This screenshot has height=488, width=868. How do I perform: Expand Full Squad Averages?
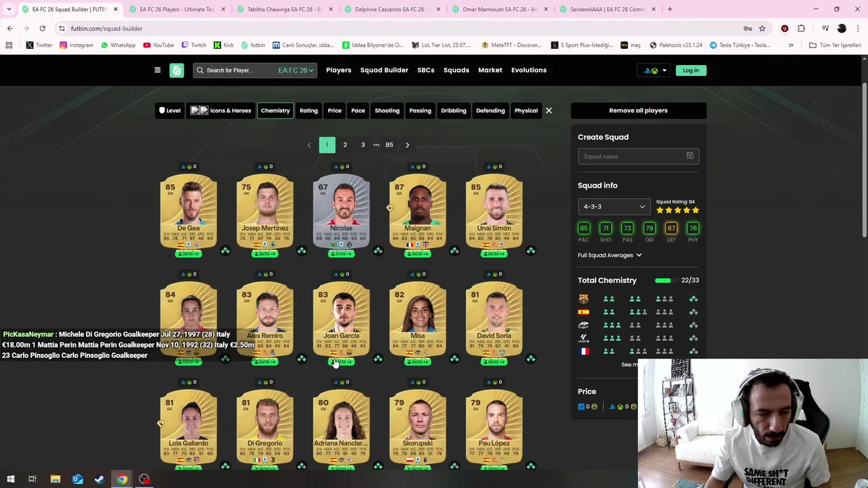pyautogui.click(x=610, y=255)
